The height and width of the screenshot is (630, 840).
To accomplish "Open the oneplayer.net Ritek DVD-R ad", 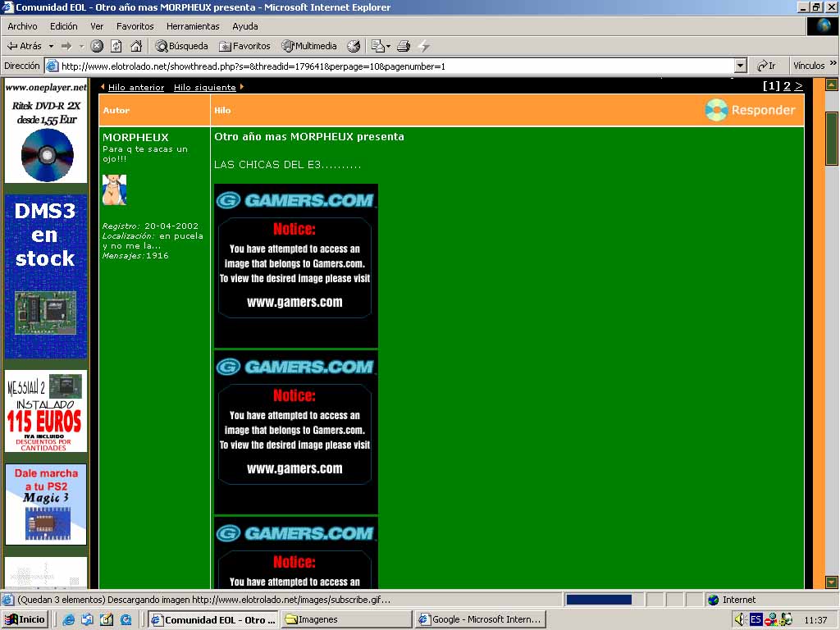I will (x=46, y=131).
